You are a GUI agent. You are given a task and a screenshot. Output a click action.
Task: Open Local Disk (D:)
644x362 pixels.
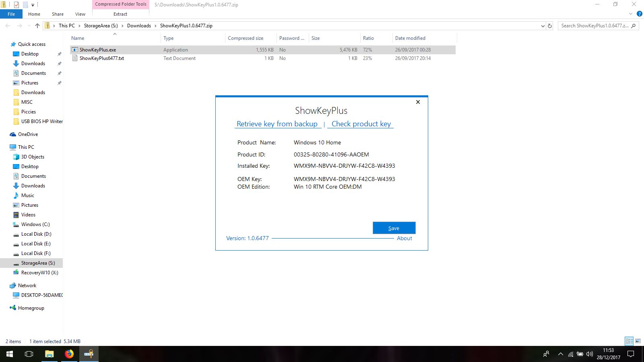[36, 234]
